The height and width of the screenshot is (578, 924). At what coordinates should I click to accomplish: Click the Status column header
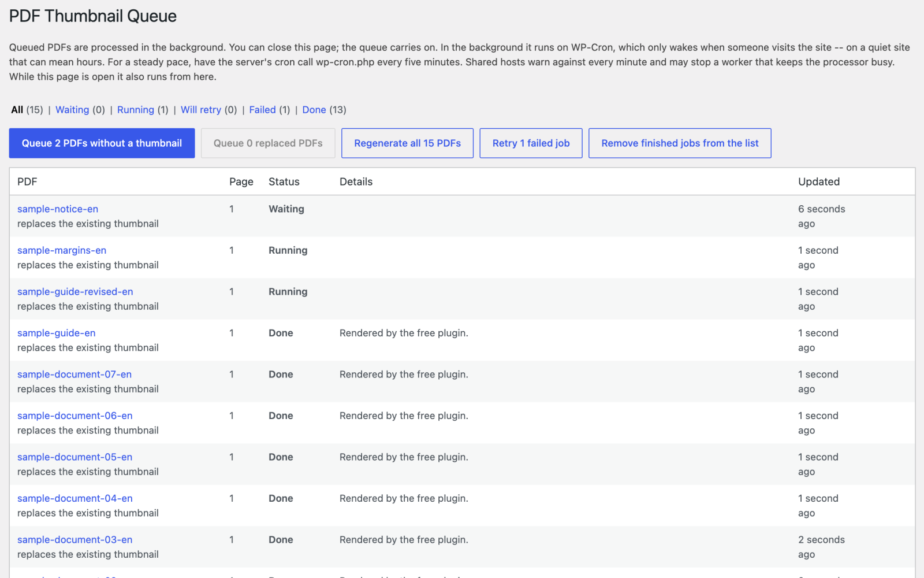pos(284,181)
